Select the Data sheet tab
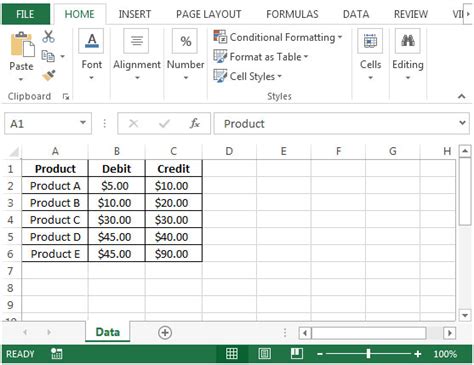The height and width of the screenshot is (365, 474). (x=108, y=332)
